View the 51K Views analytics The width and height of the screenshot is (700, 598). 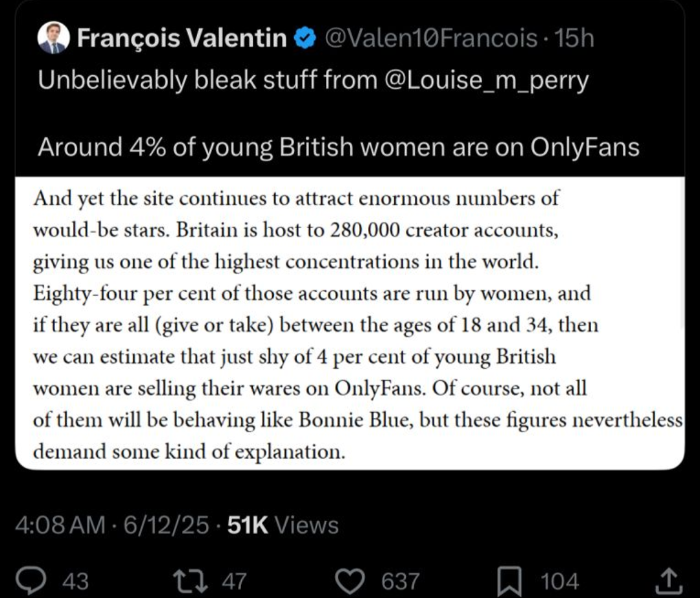(x=283, y=525)
